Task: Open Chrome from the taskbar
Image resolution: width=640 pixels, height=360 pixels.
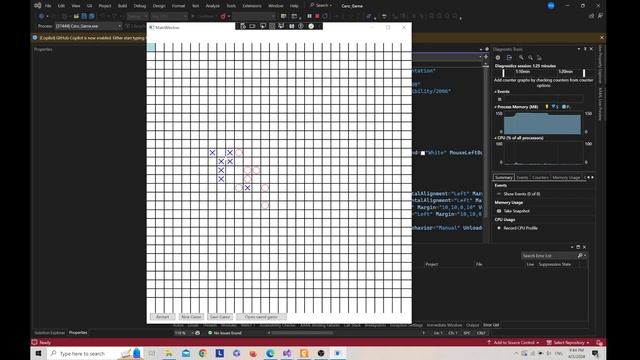Action: point(203,353)
